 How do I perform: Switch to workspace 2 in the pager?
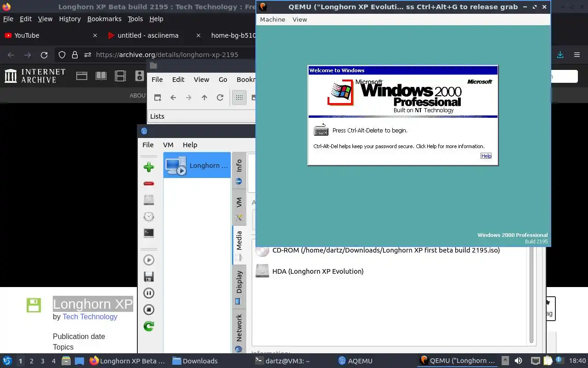31,361
